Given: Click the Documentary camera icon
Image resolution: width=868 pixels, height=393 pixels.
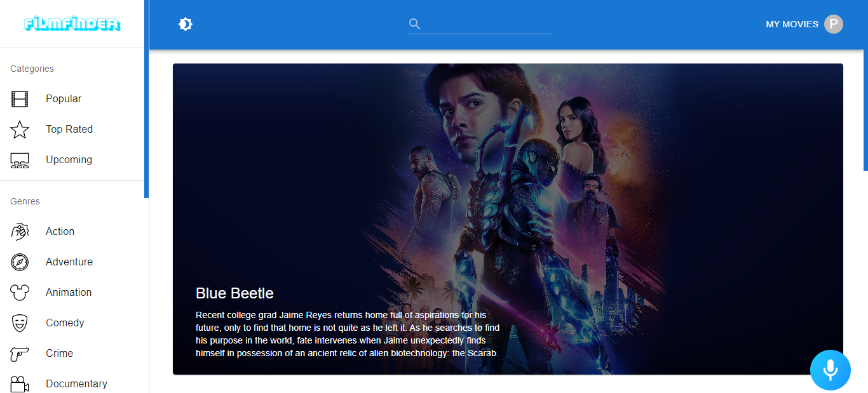Looking at the screenshot, I should click(x=20, y=384).
